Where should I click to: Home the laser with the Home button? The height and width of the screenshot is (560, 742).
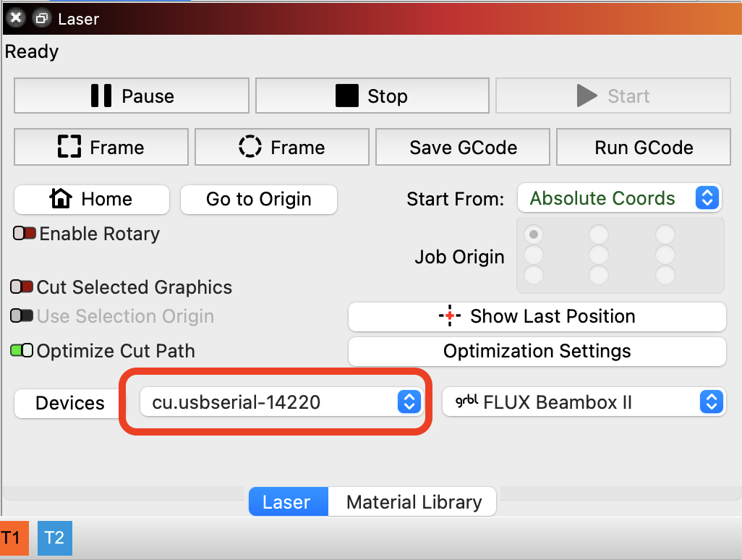coord(92,199)
